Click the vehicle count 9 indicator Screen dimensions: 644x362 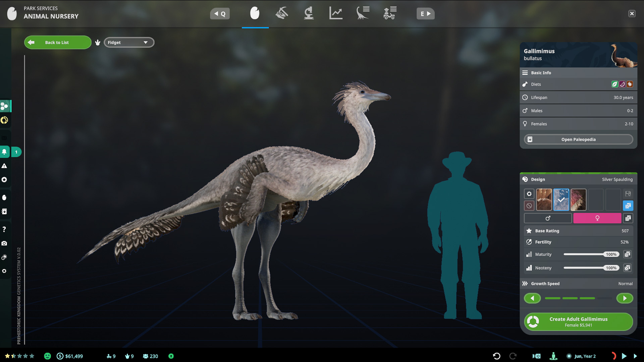[111, 356]
